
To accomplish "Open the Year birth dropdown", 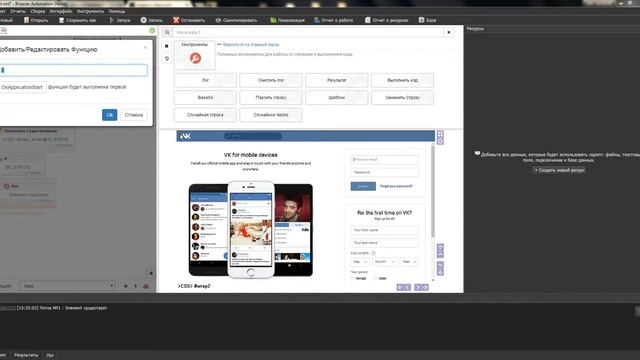I will [409, 262].
